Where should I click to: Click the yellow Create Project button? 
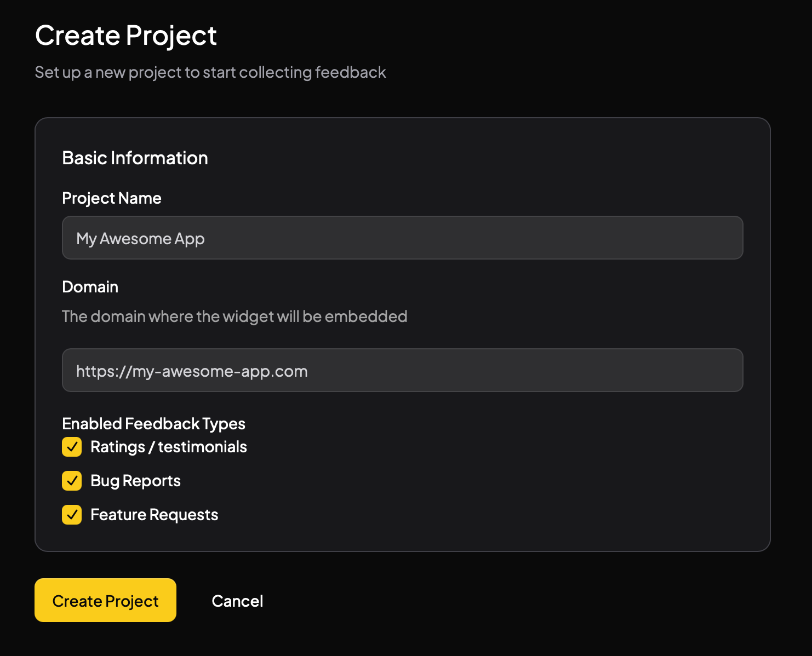(105, 600)
